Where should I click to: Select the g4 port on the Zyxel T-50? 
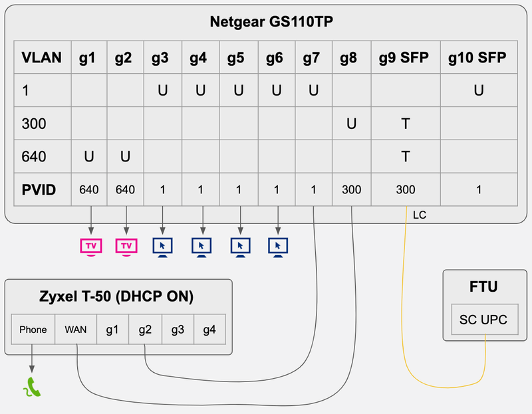tap(209, 329)
